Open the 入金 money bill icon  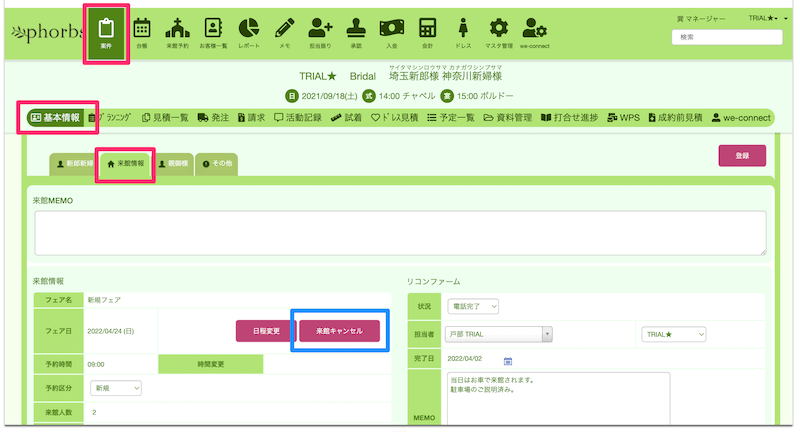(392, 33)
